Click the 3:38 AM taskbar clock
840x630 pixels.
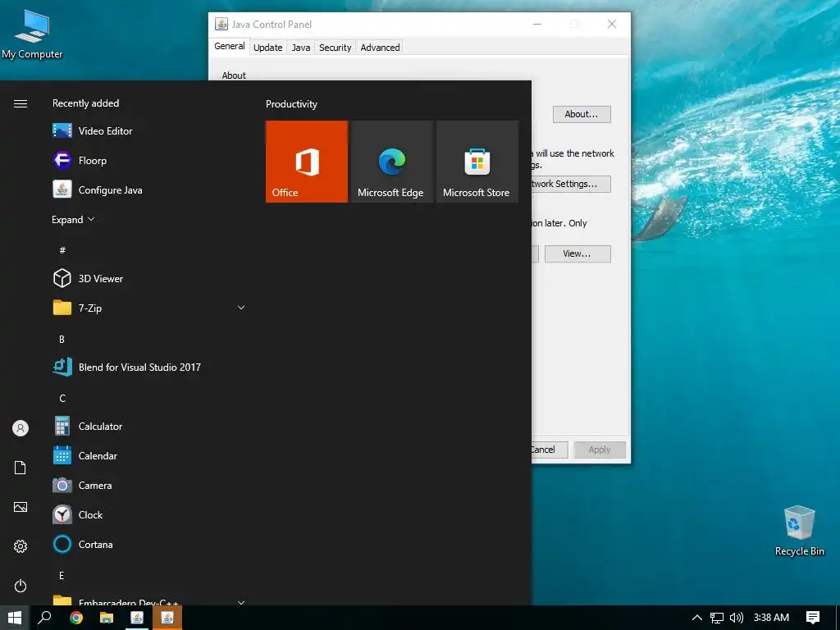point(771,618)
